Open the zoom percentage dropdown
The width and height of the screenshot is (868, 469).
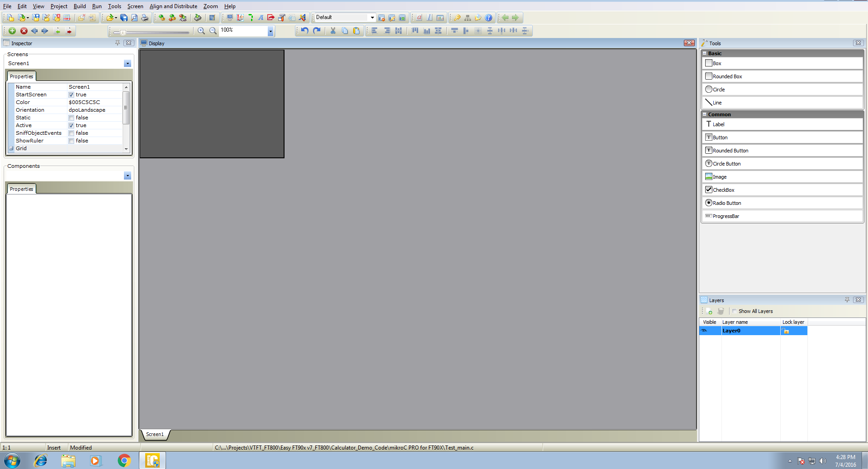pos(270,31)
